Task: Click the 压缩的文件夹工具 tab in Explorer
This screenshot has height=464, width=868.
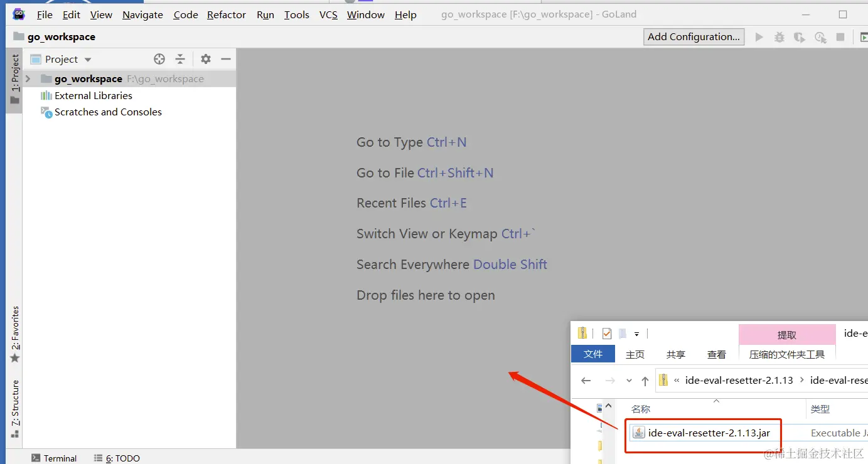Action: coord(787,354)
